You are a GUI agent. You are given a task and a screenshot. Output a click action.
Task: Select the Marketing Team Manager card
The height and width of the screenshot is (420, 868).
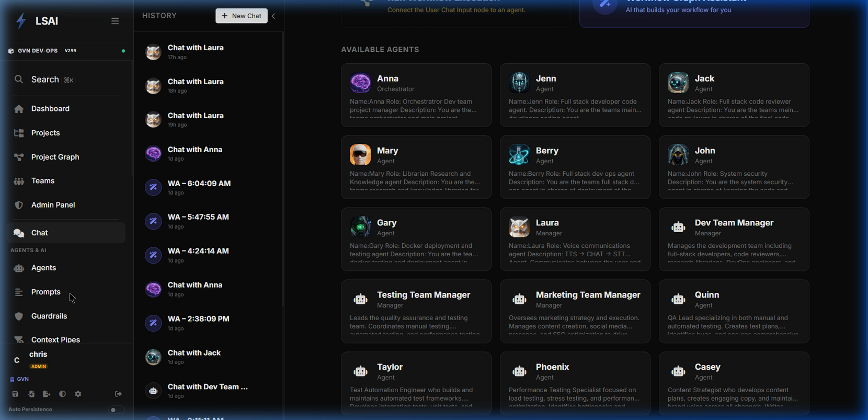pos(575,311)
